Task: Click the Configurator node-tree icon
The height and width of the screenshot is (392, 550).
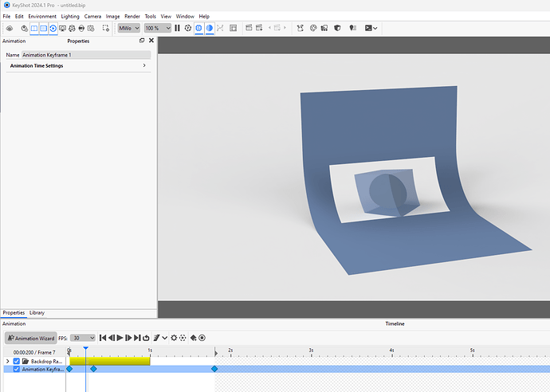Action: (x=300, y=28)
